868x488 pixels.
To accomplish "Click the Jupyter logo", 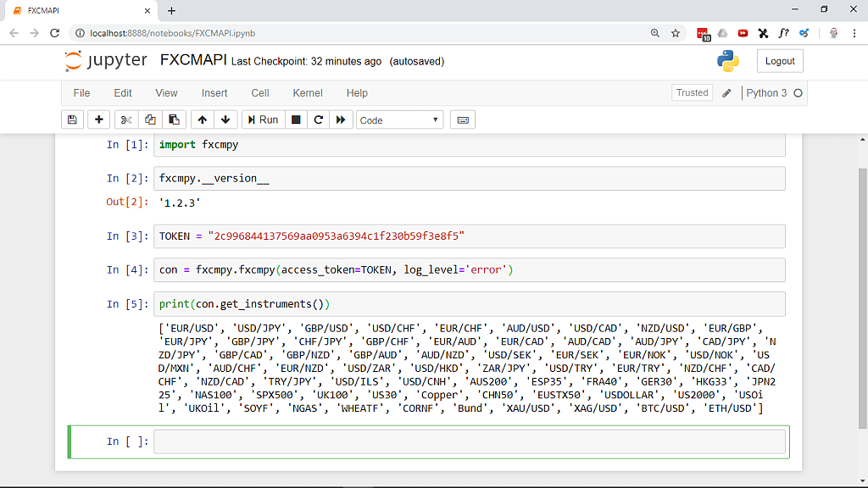I will coord(106,60).
